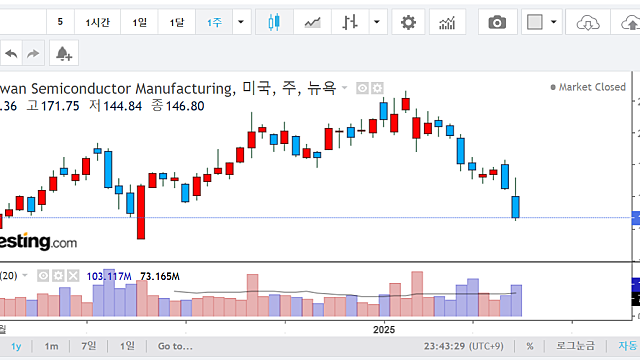This screenshot has width=640, height=360.
Task: Take a chart snapshot with camera icon
Action: click(497, 22)
